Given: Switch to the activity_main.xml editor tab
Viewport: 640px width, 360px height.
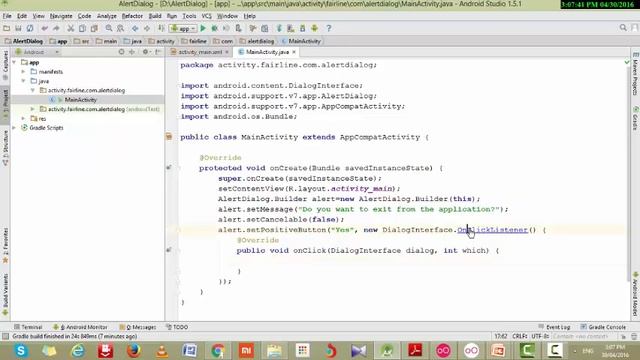Looking at the screenshot, I should coord(200,52).
